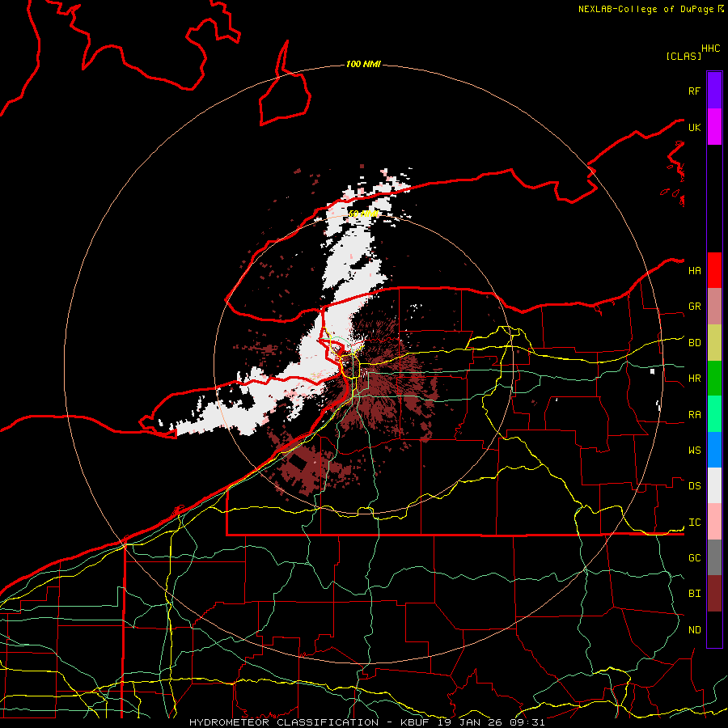Click the IC pink legend swatch
Image resolution: width=728 pixels, height=728 pixels.
coord(714,522)
